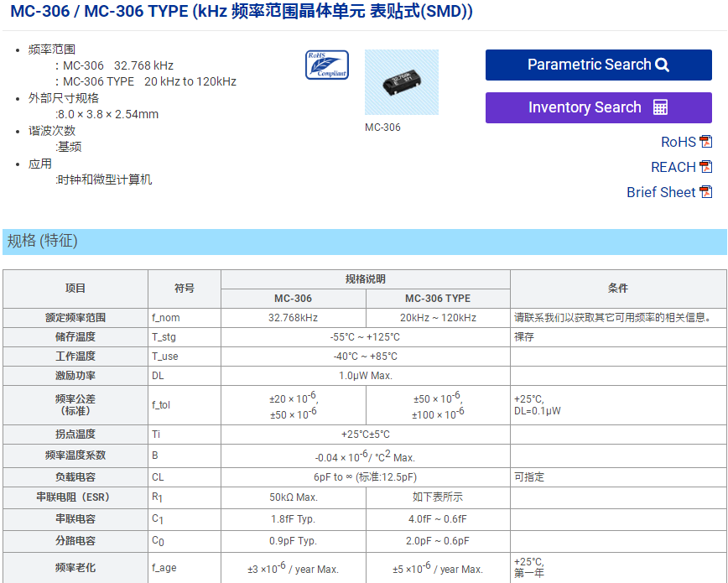Open the PDF icon beside Brief Sheet
The image size is (728, 583).
pyautogui.click(x=706, y=192)
